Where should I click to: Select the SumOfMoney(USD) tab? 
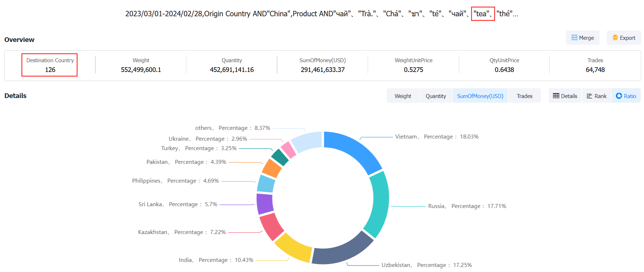(x=480, y=96)
